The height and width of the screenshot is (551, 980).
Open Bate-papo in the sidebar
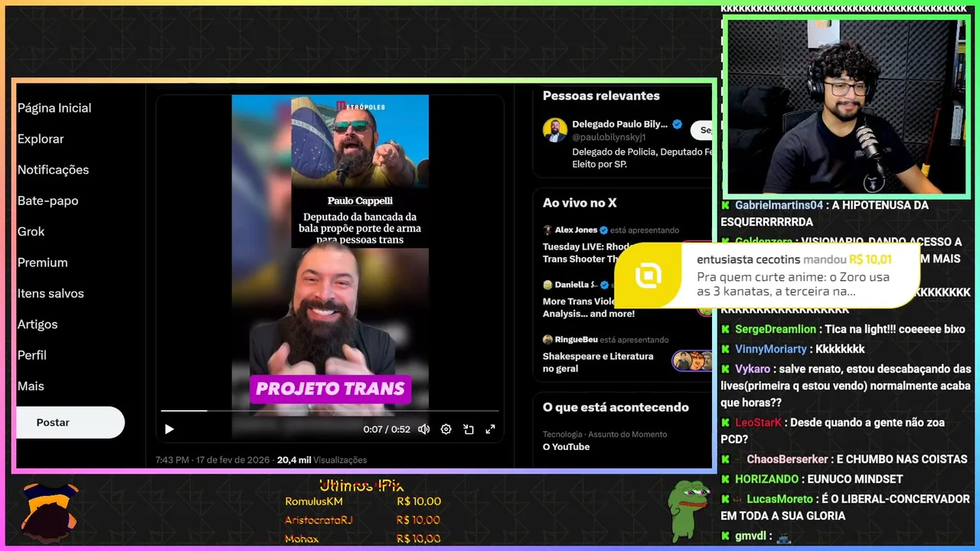click(x=47, y=201)
